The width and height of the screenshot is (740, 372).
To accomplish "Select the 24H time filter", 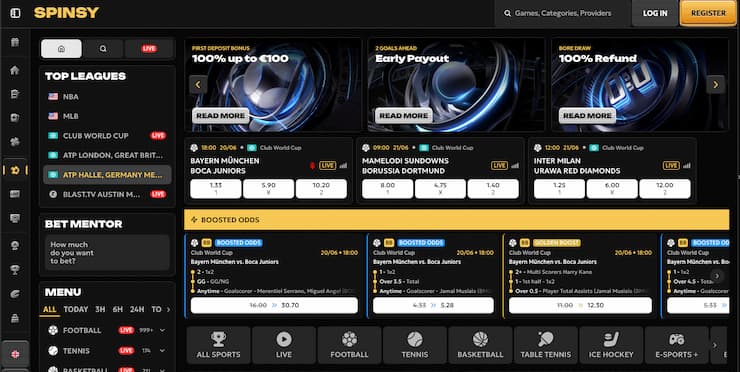I will click(137, 309).
